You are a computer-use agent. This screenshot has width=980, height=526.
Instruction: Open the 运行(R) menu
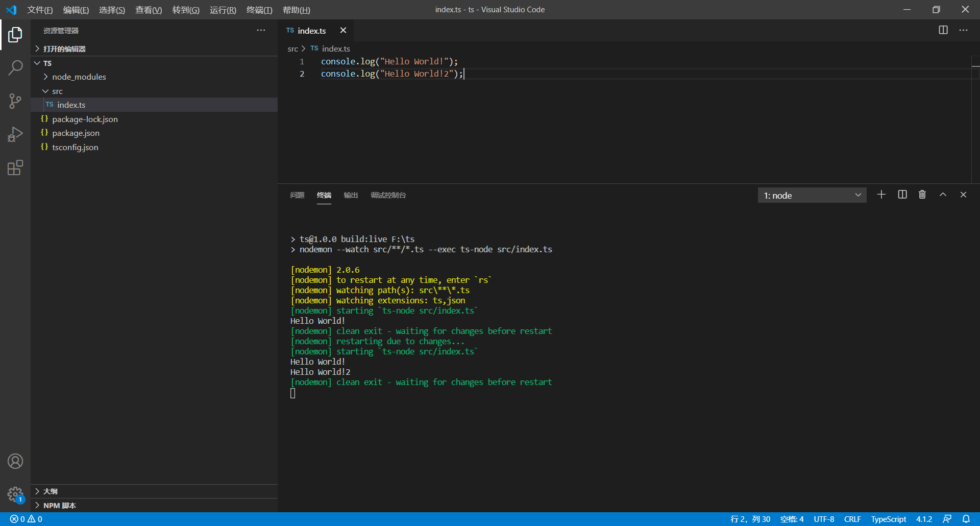pos(223,10)
